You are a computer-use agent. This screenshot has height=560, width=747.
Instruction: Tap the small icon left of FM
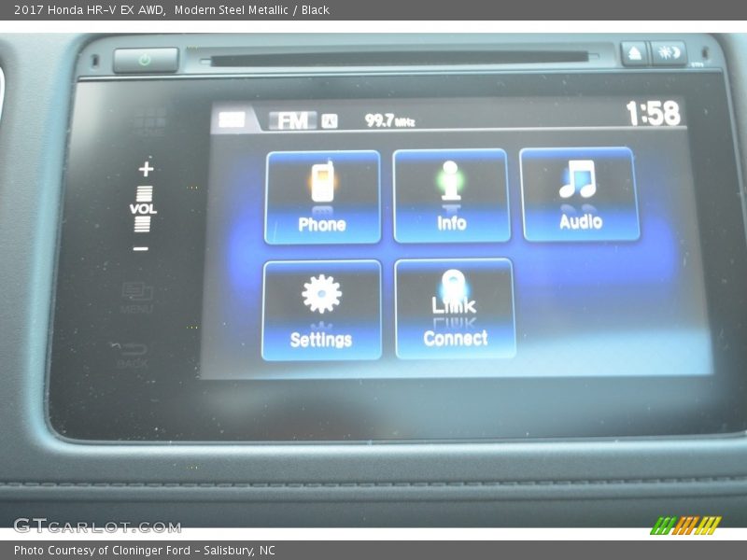[x=232, y=119]
